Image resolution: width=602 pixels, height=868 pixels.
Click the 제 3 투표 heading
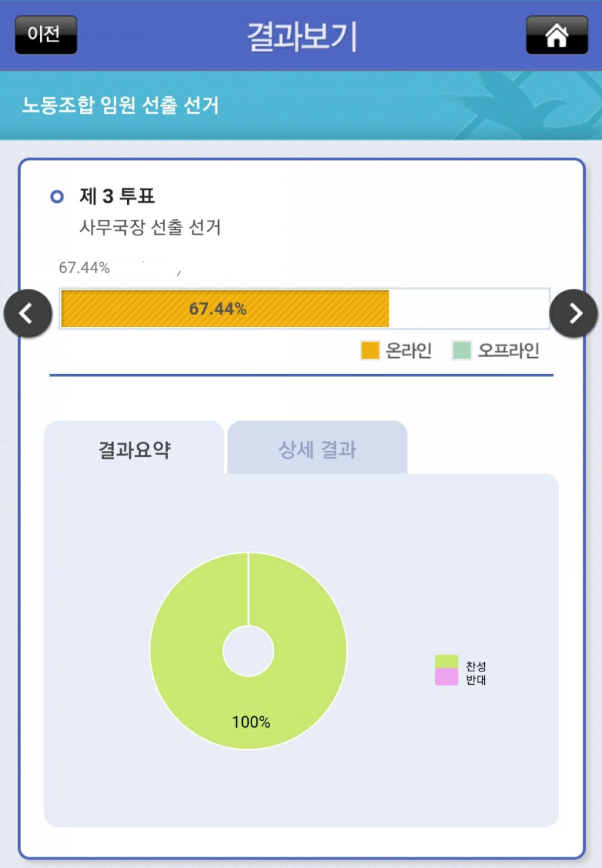click(x=117, y=197)
